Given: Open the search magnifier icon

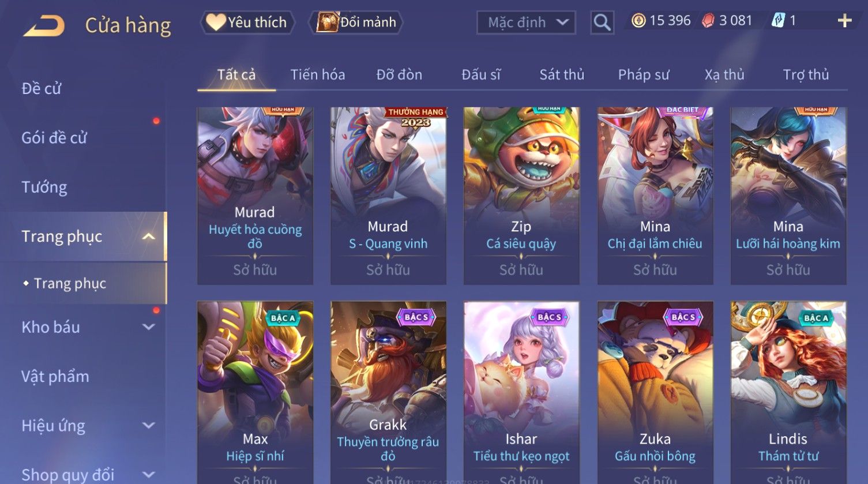Looking at the screenshot, I should pos(602,22).
